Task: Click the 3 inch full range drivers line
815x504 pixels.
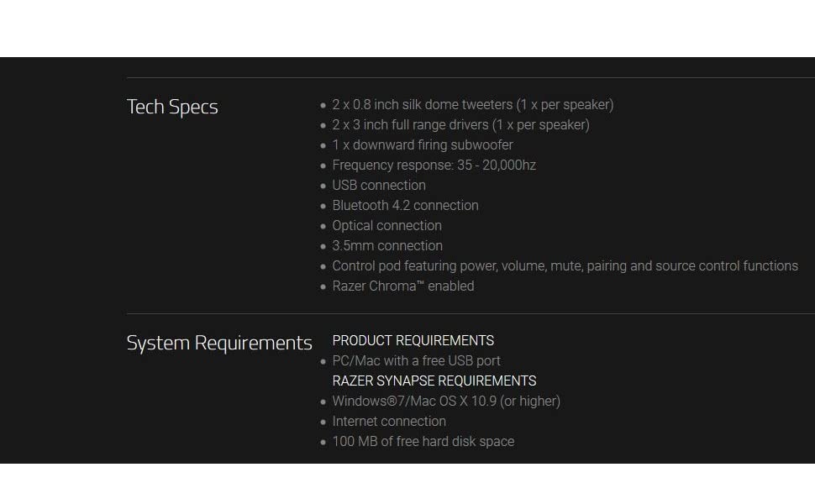Action: [x=461, y=125]
